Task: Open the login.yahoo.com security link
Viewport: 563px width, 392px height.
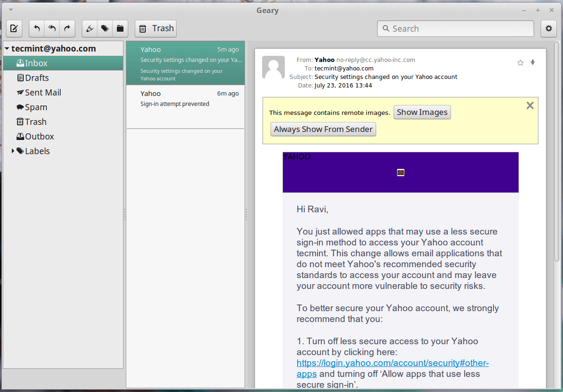Action: coord(393,363)
